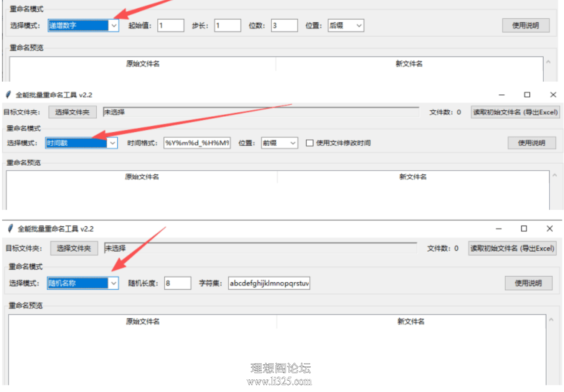Click 选择文件夹 in the 时间戳 window
The height and width of the screenshot is (392, 564).
pos(72,112)
